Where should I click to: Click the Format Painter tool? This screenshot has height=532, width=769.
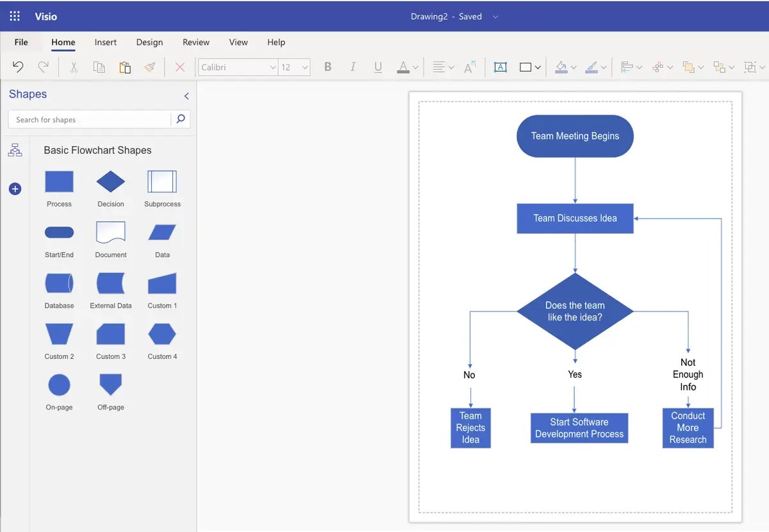click(x=150, y=67)
